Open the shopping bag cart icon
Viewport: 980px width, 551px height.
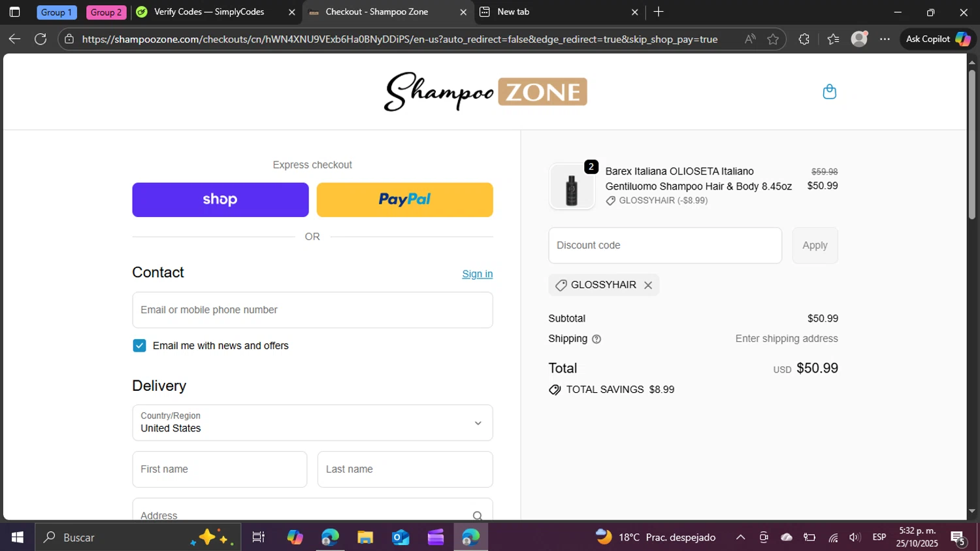pos(829,92)
